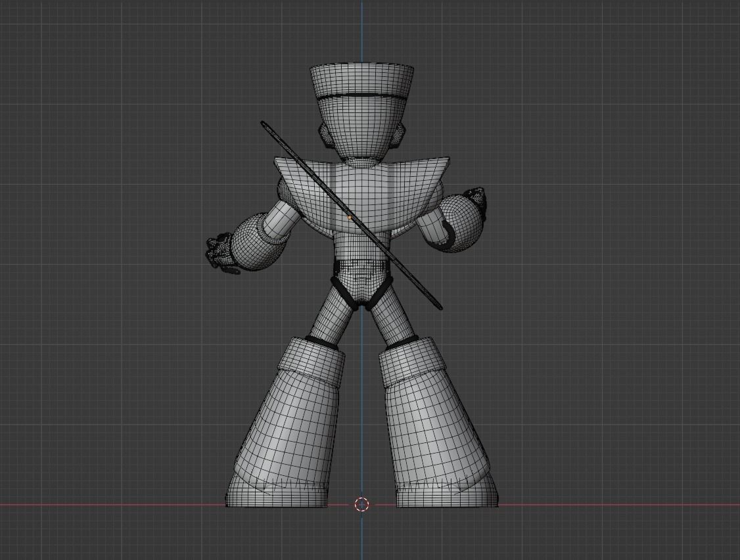Select the winged shoulder armor plate
The height and width of the screenshot is (560, 740).
[362, 196]
